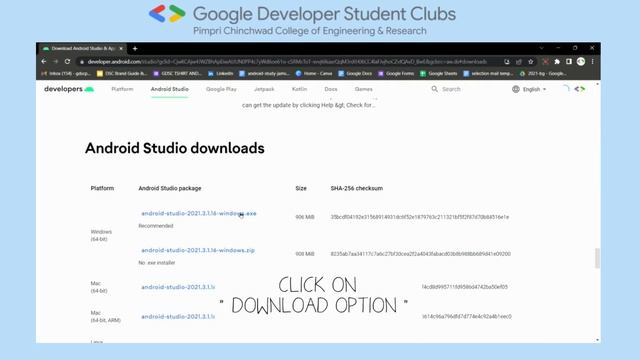Viewport: 640px width, 360px height.
Task: Open the Google Sheets bookmark
Action: pos(439,73)
